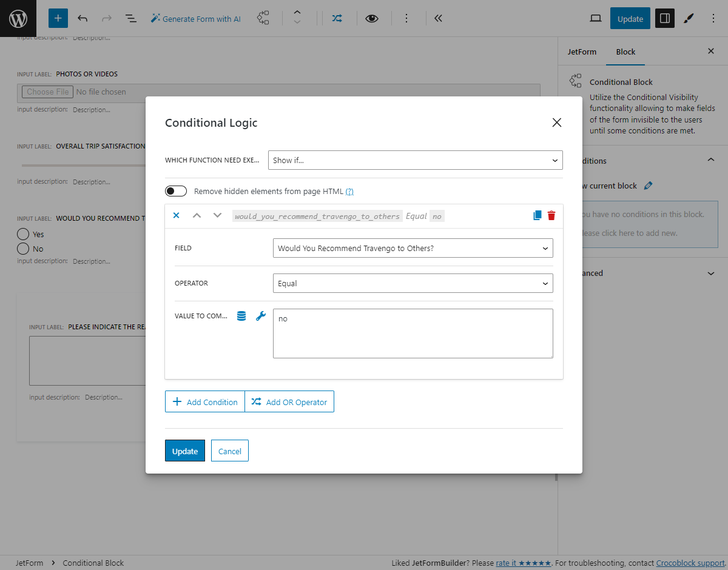Select the No recommendation radio button
This screenshot has height=570, width=728.
pyautogui.click(x=23, y=249)
